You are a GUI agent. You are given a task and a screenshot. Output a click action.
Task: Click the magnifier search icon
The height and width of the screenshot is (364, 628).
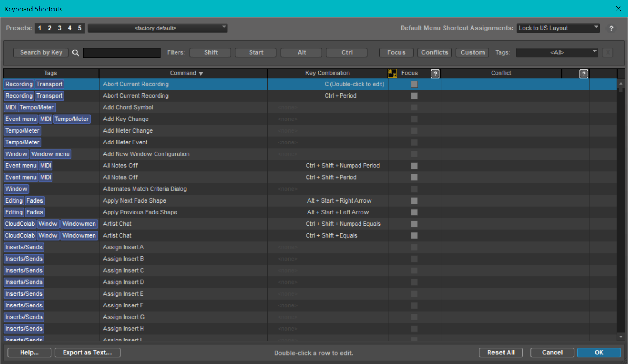(x=75, y=53)
